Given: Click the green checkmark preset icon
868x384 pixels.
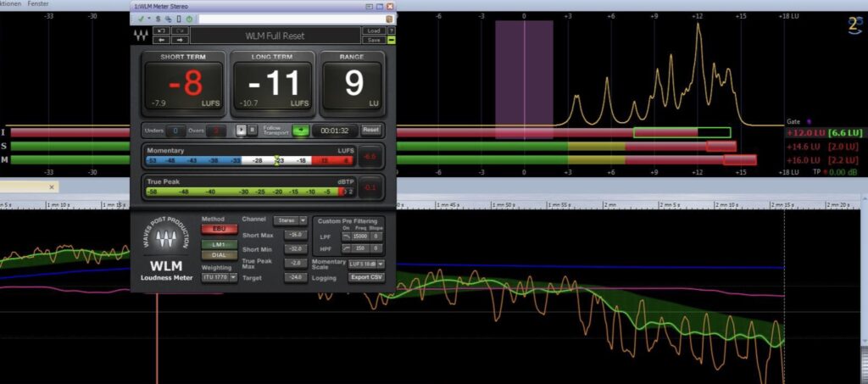Looking at the screenshot, I should (x=141, y=19).
